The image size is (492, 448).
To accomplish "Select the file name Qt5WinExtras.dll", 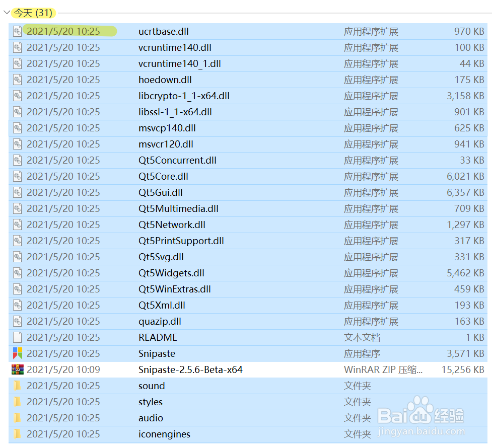I will click(x=174, y=289).
